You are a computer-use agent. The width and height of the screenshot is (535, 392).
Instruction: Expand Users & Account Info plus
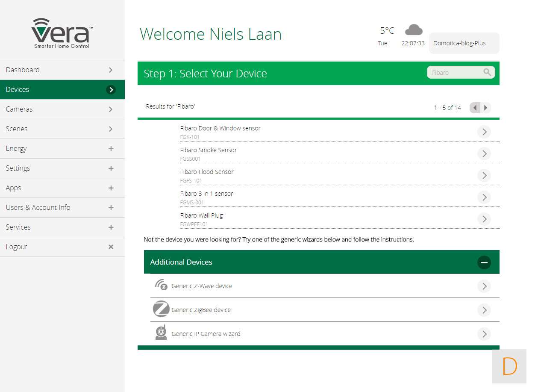[x=111, y=207]
